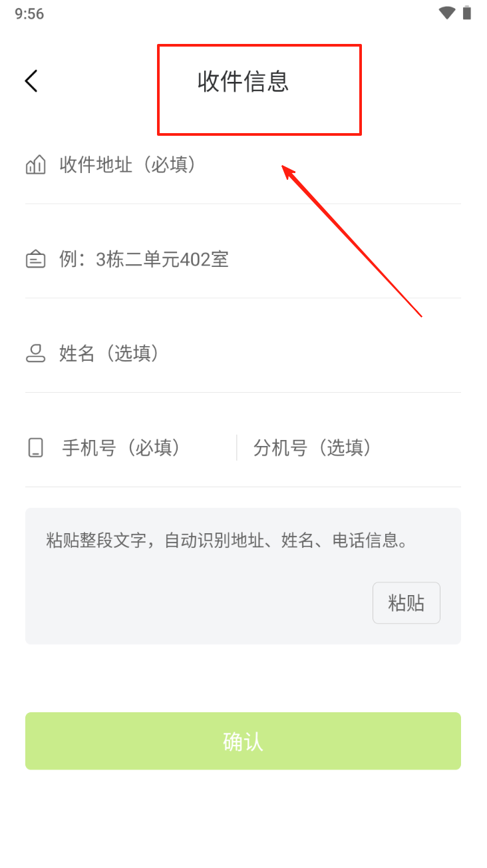Select the 收件地址(必填) address field
Viewport: 487px width, 868px height.
click(243, 164)
